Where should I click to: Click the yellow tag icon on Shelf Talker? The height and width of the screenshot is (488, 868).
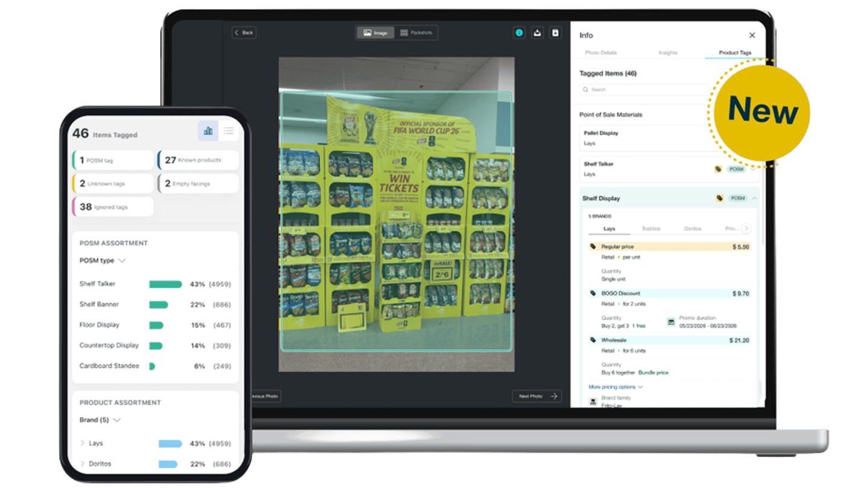718,170
